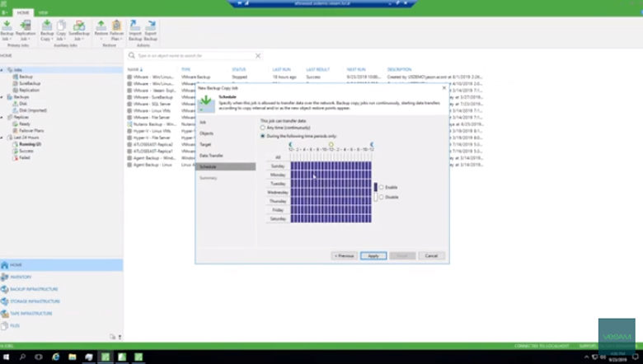Open the SureBackup Job ribbon icon
Image resolution: width=643 pixels, height=364 pixels.
79,30
